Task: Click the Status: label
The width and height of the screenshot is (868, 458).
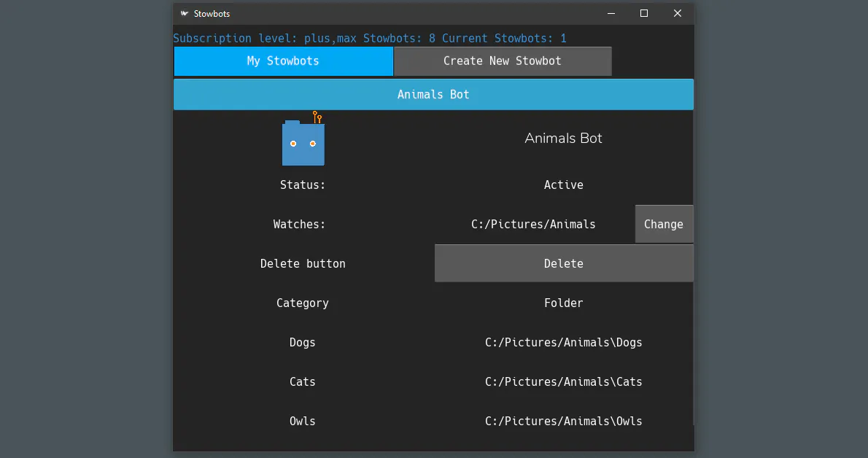Action: point(302,185)
